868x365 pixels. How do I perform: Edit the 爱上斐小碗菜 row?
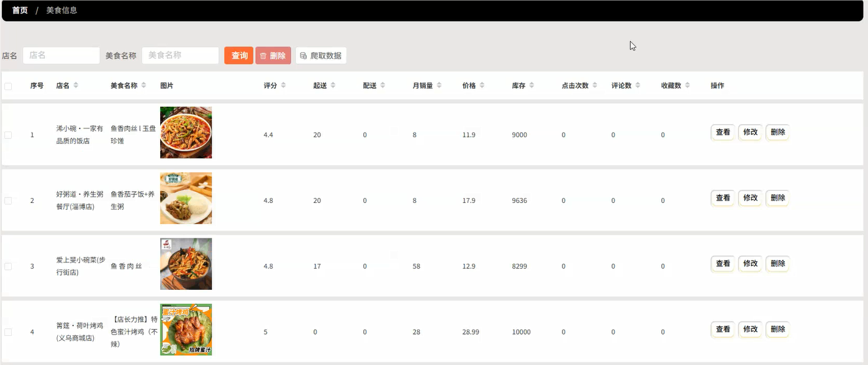[x=750, y=264]
